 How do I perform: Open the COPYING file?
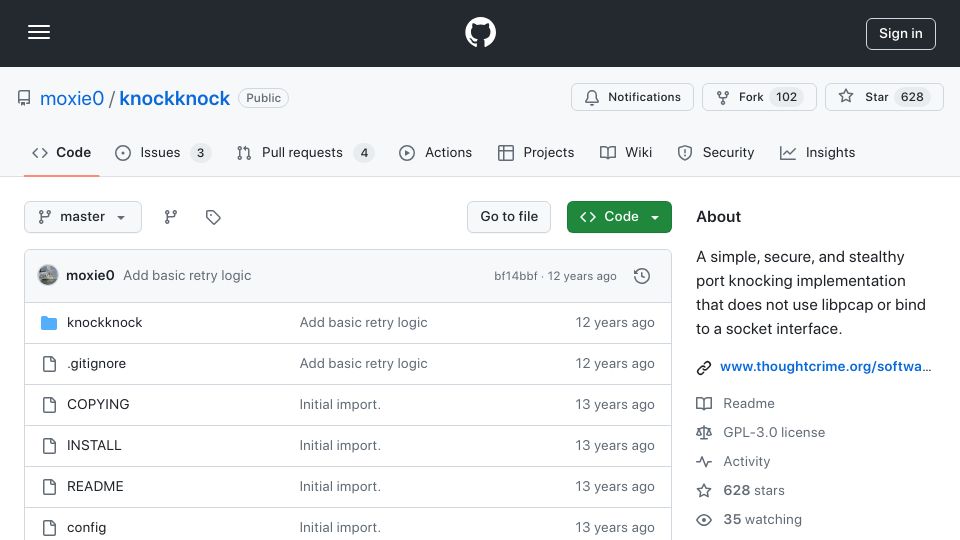[98, 405]
